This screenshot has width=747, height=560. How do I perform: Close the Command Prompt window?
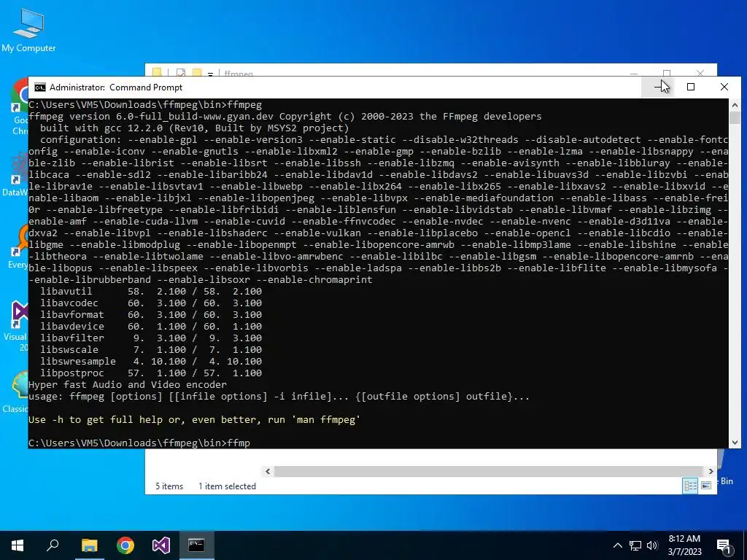(724, 87)
